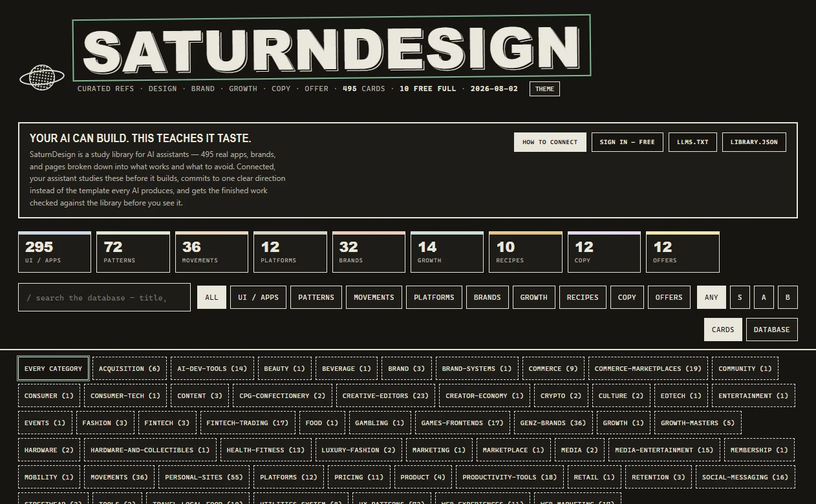
Task: Click the SATURNDESIGN title banner
Action: coord(332,48)
